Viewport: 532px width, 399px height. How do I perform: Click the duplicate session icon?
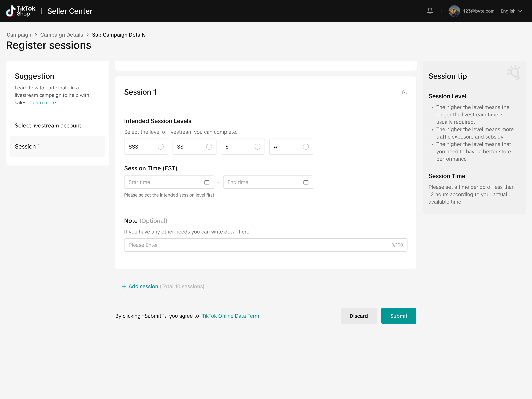pyautogui.click(x=405, y=92)
